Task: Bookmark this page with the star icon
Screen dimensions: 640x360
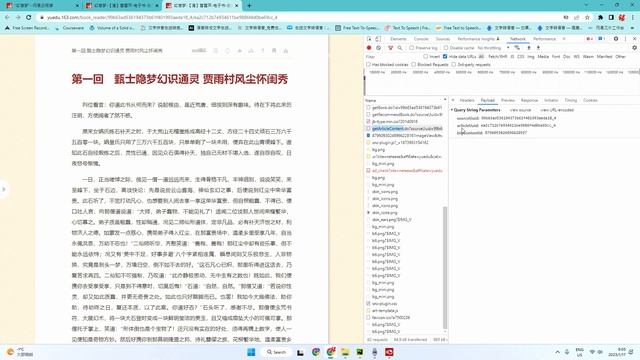Action: click(x=587, y=18)
